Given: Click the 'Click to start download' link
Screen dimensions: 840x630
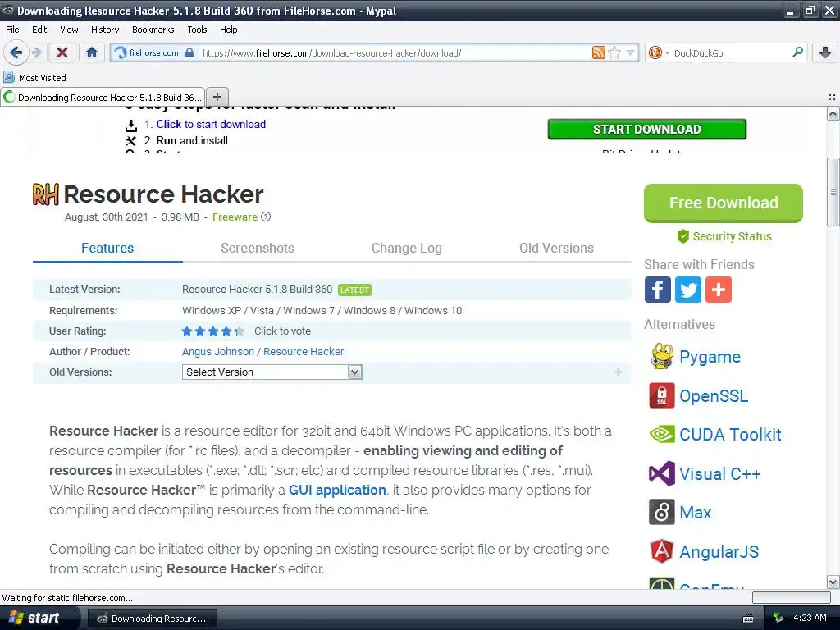Looking at the screenshot, I should click(x=211, y=124).
